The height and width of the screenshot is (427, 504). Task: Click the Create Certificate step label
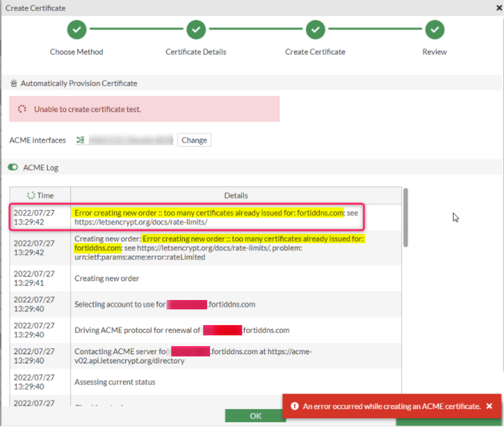pos(315,52)
